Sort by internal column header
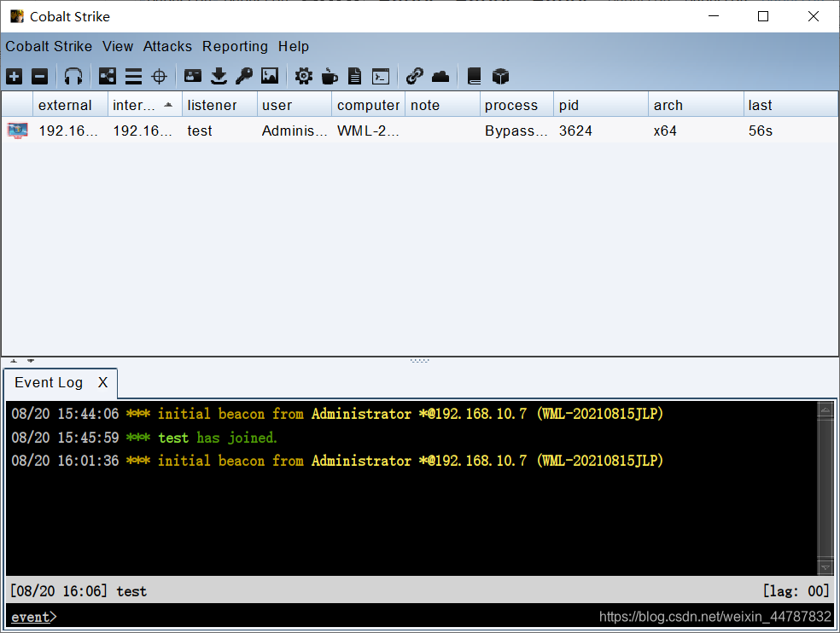The height and width of the screenshot is (633, 840). click(144, 105)
